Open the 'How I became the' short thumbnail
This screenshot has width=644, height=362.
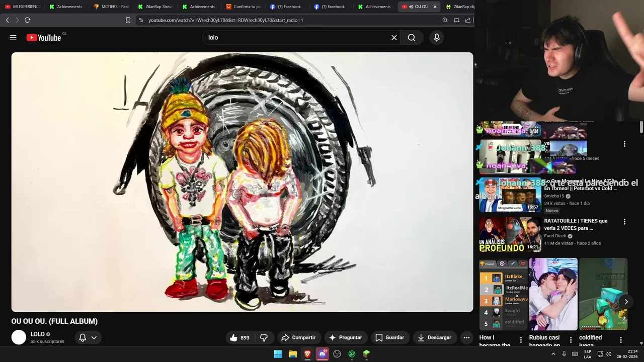point(503,294)
